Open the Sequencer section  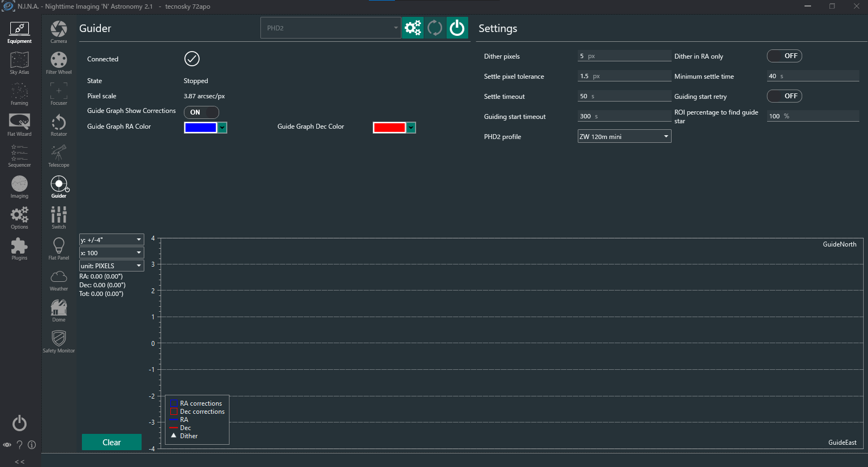[x=20, y=156]
